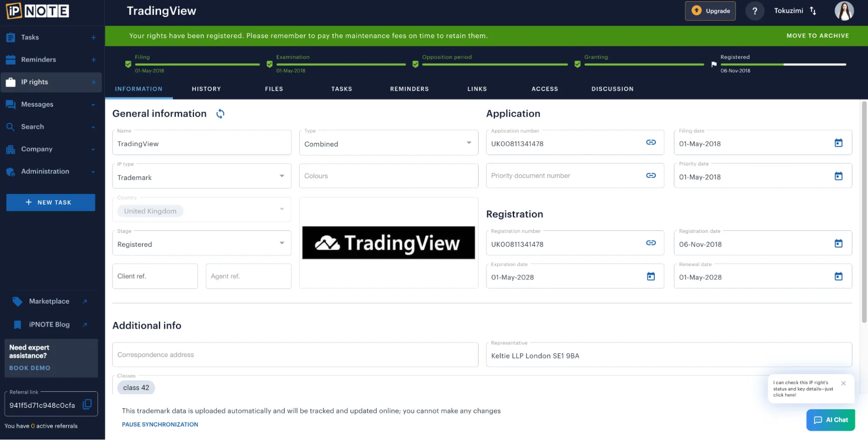Click the Client ref. input field
The width and height of the screenshot is (868, 440).
coord(155,276)
